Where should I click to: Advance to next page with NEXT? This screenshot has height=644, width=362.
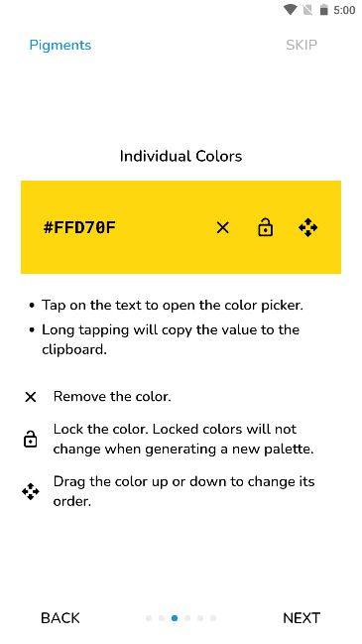(302, 618)
